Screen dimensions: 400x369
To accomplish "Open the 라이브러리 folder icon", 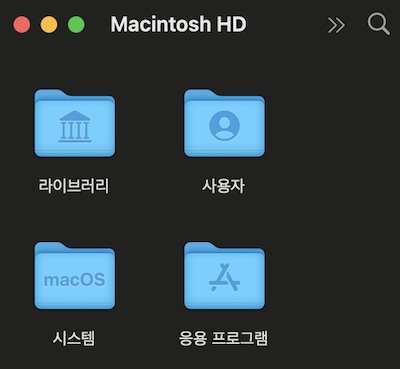I will tap(75, 123).
